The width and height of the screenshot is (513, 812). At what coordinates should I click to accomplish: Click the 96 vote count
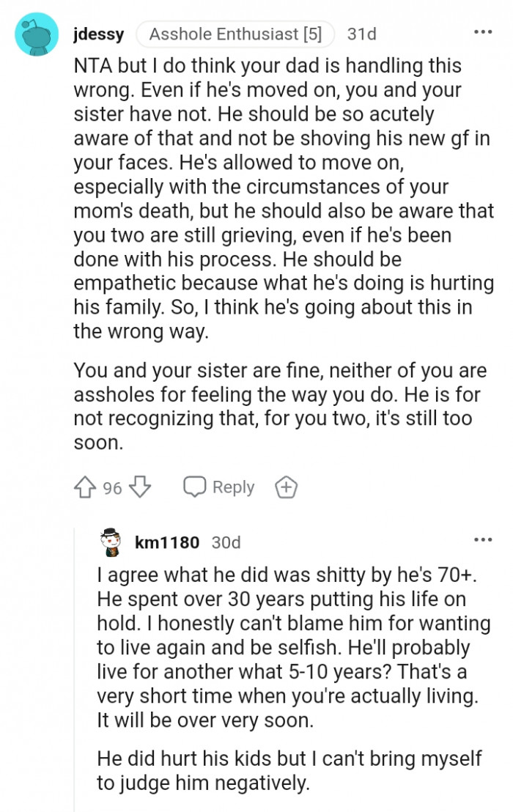point(112,488)
